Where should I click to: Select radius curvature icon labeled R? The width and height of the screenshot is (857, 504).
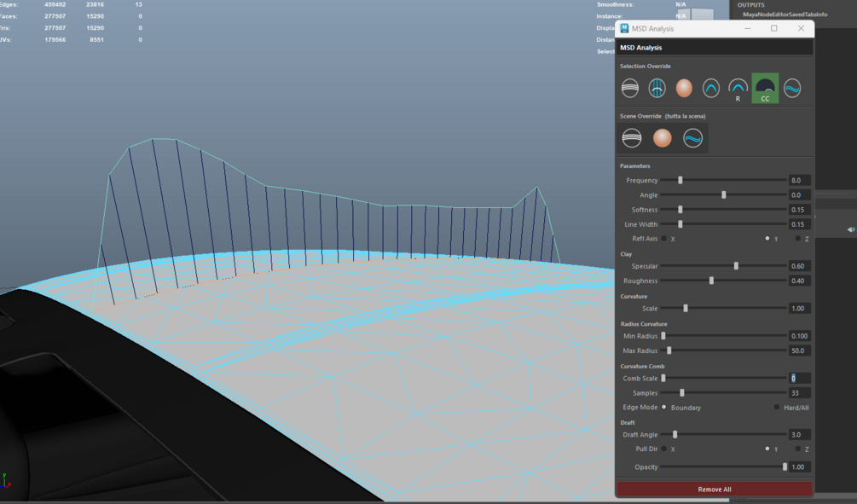click(738, 89)
